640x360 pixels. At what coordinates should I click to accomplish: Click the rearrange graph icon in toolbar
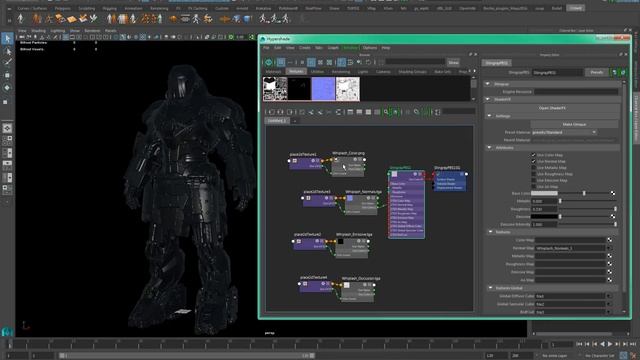pos(338,111)
